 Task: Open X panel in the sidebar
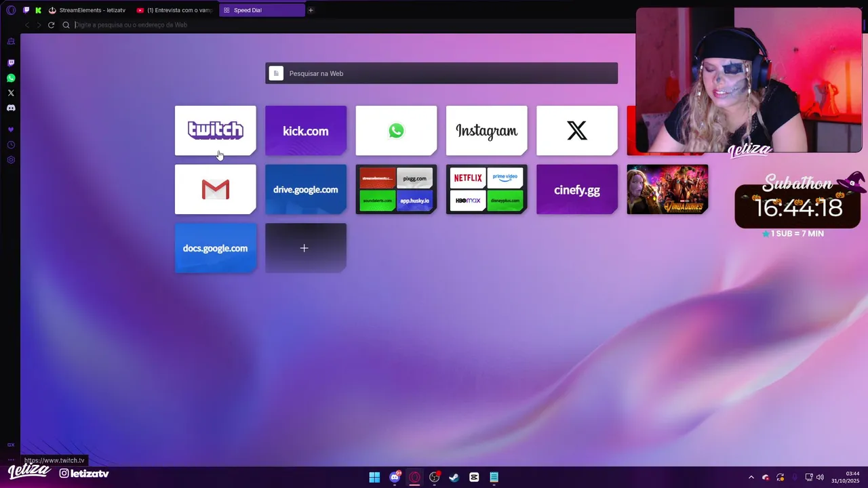(11, 93)
